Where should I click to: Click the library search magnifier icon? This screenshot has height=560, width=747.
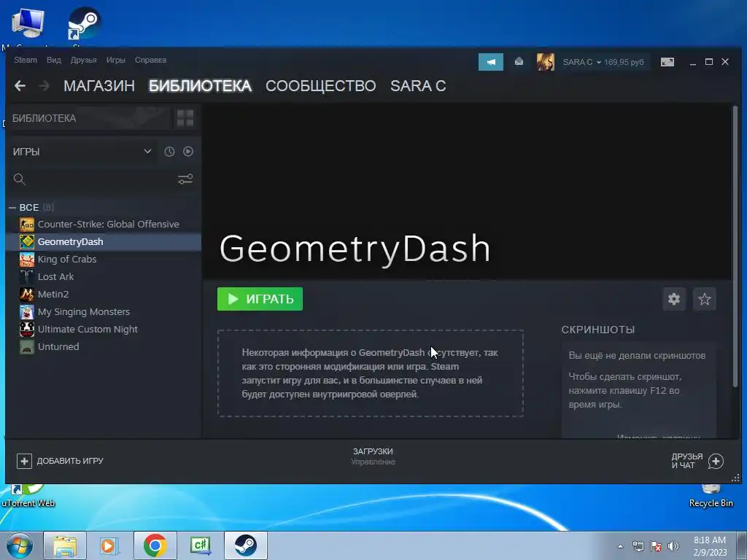[20, 179]
